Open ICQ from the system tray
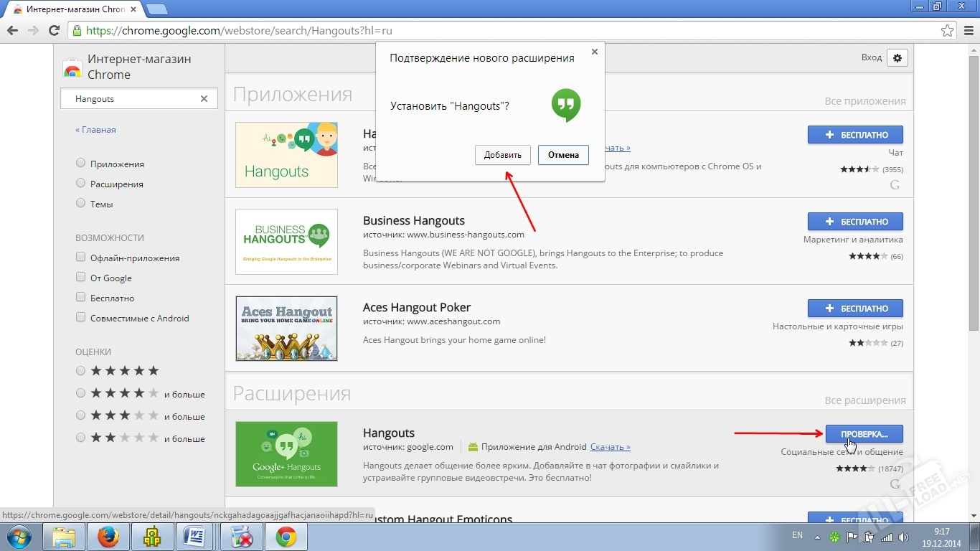 (x=834, y=536)
